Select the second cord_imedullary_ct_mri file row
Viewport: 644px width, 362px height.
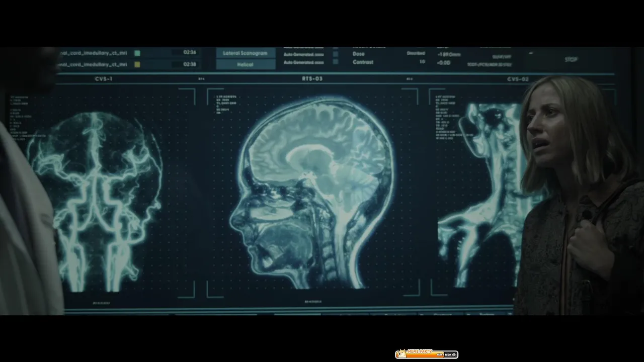93,64
